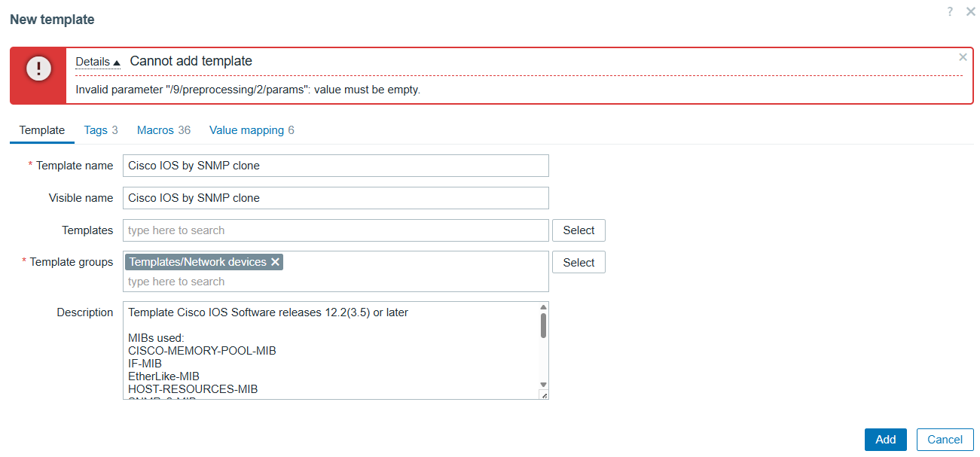
Task: Dismiss the error message with its X
Action: 963,57
